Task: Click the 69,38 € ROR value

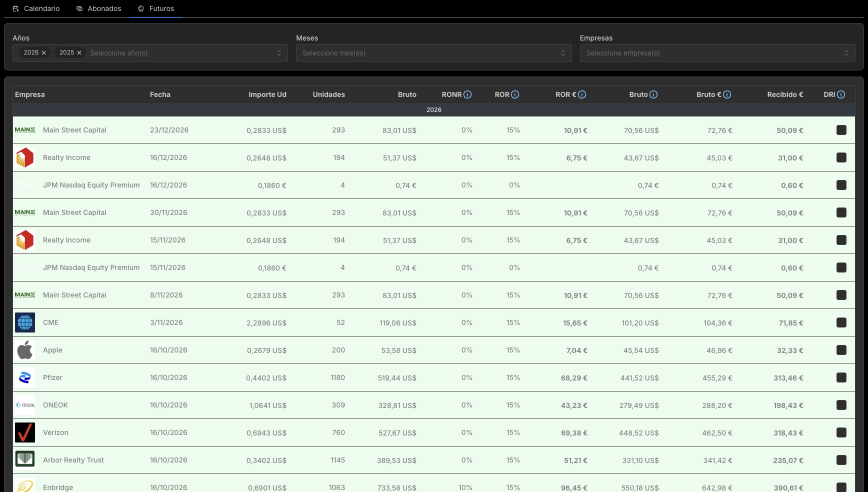Action: (x=574, y=433)
